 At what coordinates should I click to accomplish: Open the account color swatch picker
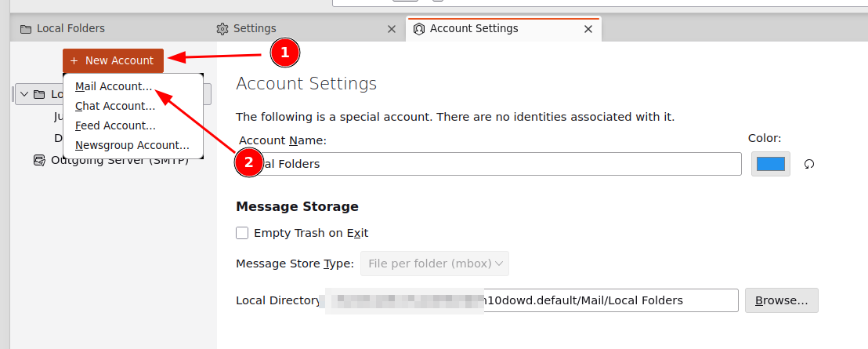point(771,164)
